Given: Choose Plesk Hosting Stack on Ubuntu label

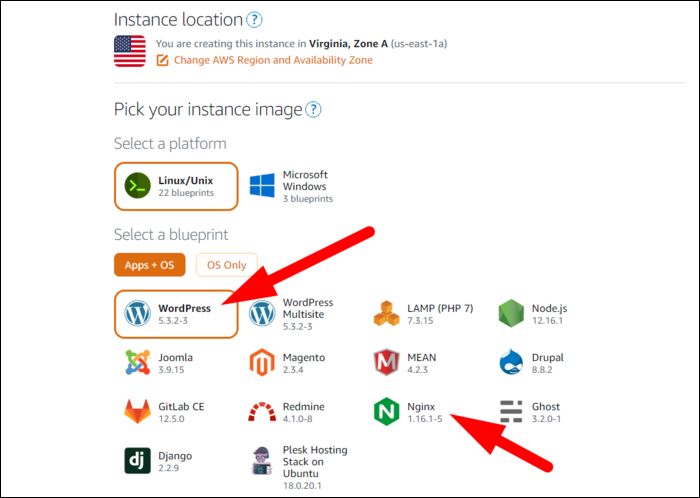Looking at the screenshot, I should pyautogui.click(x=315, y=461).
